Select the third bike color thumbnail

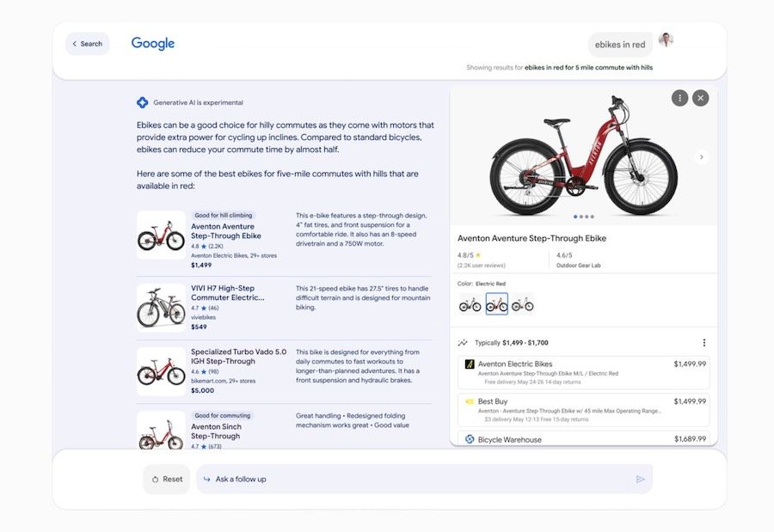522,304
